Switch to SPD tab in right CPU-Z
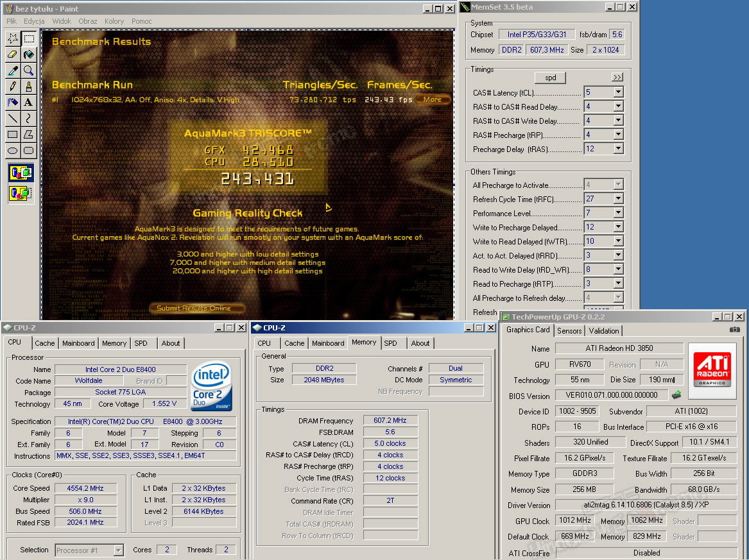Screen dimensions: 749x560 pos(391,343)
